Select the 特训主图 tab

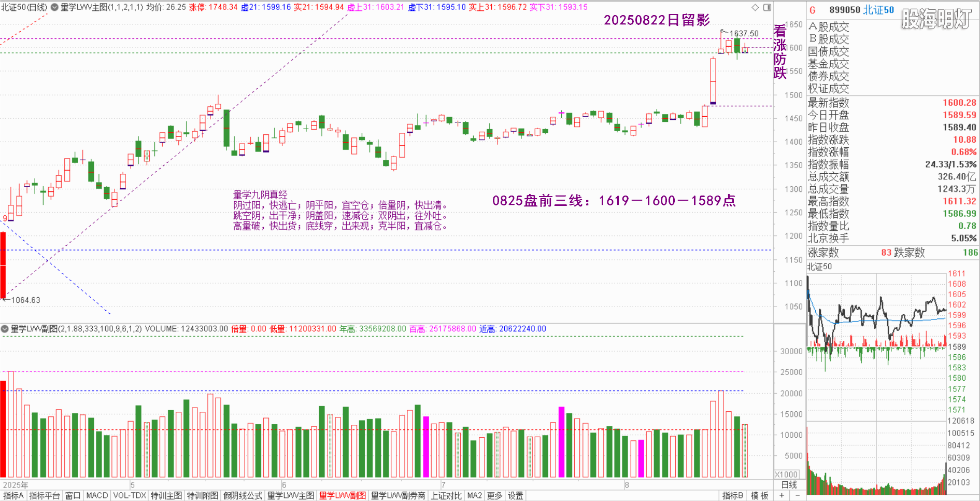tap(166, 495)
